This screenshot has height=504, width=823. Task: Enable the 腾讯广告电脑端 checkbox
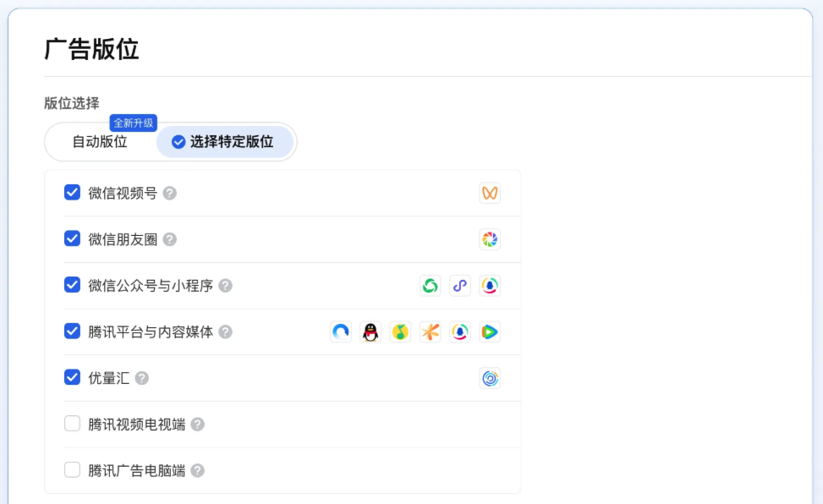[73, 469]
